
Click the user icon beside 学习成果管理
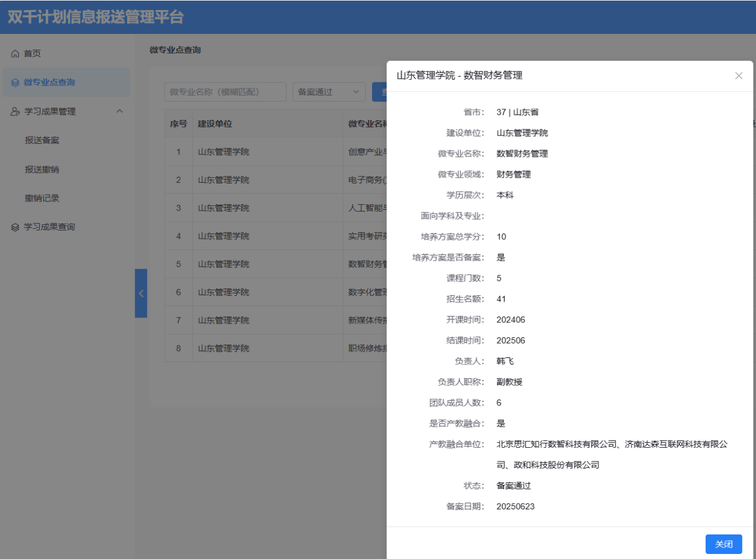(x=16, y=112)
